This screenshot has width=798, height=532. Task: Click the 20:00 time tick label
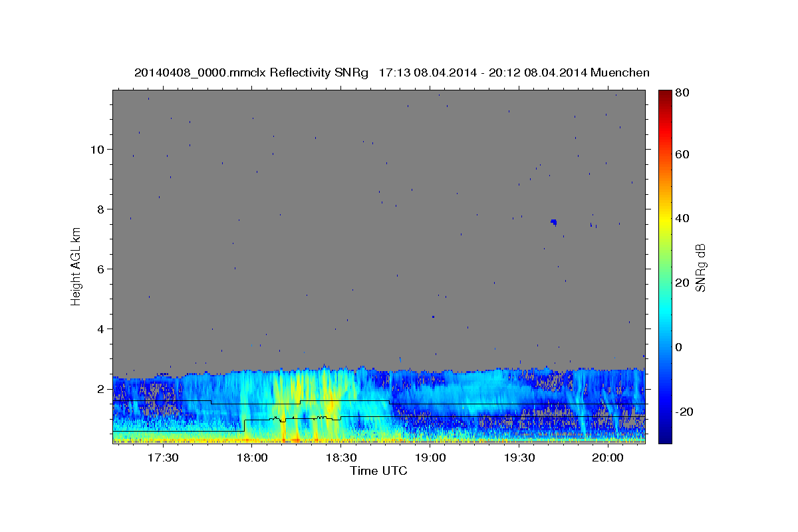point(608,458)
